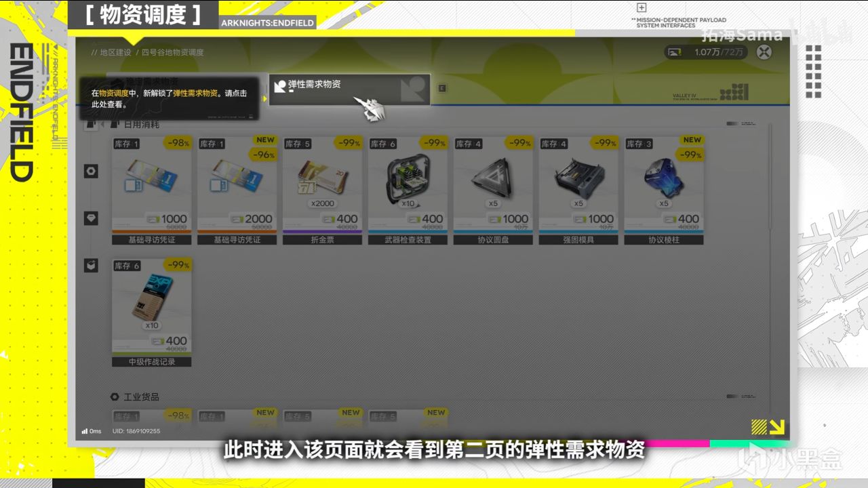The image size is (868, 488).
Task: Click the currency balance 1.07万/72万 indicator
Action: click(706, 52)
